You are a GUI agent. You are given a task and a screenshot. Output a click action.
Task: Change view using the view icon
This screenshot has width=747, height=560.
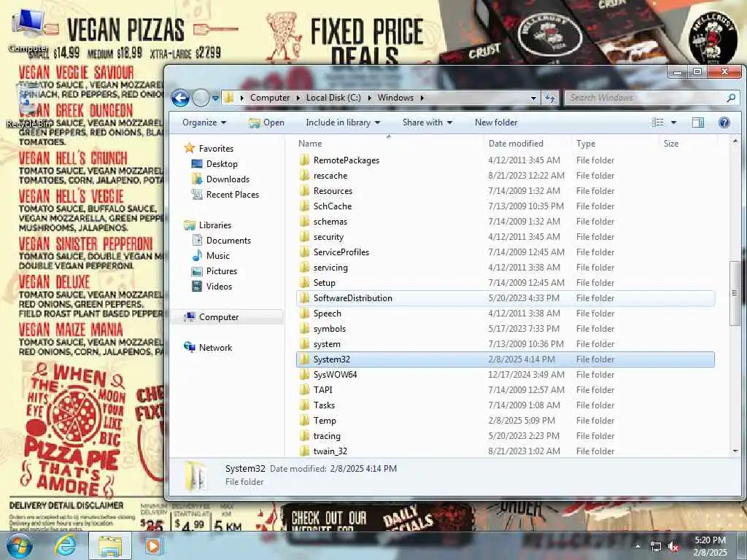pos(658,122)
